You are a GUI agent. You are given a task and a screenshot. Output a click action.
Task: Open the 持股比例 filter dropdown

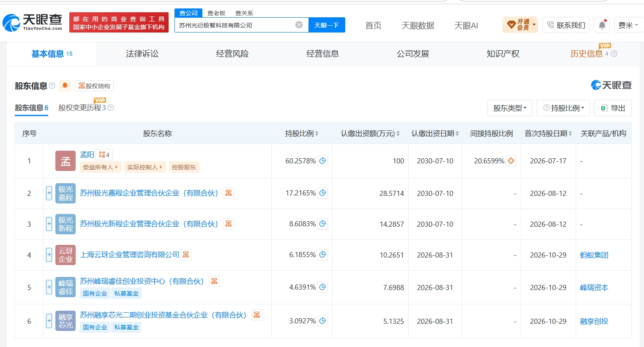[564, 108]
